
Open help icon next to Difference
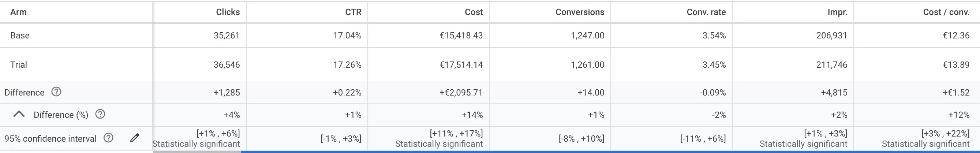pos(56,92)
